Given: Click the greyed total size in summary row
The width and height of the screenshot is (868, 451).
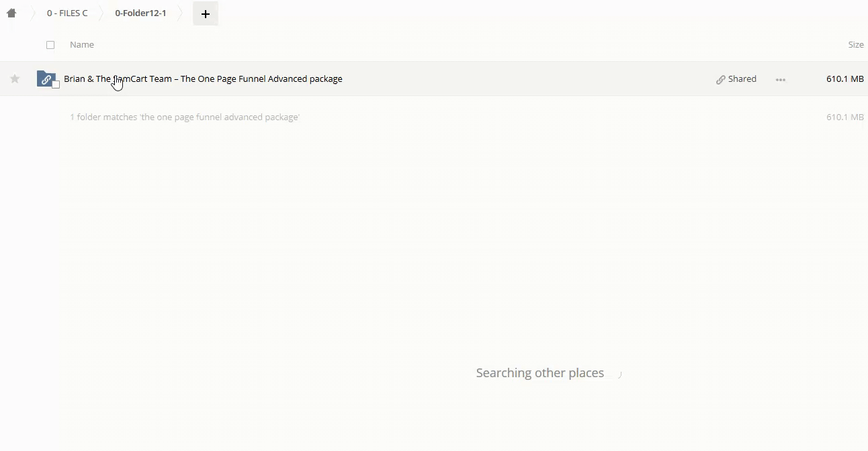Looking at the screenshot, I should point(844,117).
